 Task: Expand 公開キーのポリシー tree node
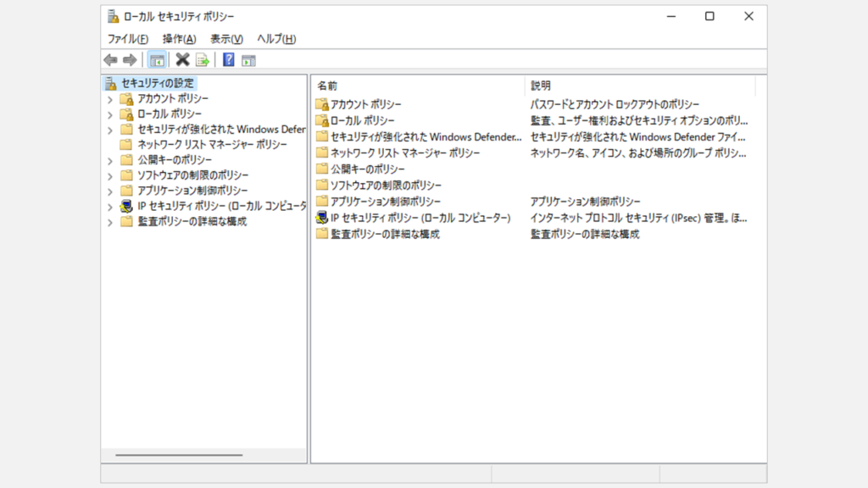click(109, 160)
